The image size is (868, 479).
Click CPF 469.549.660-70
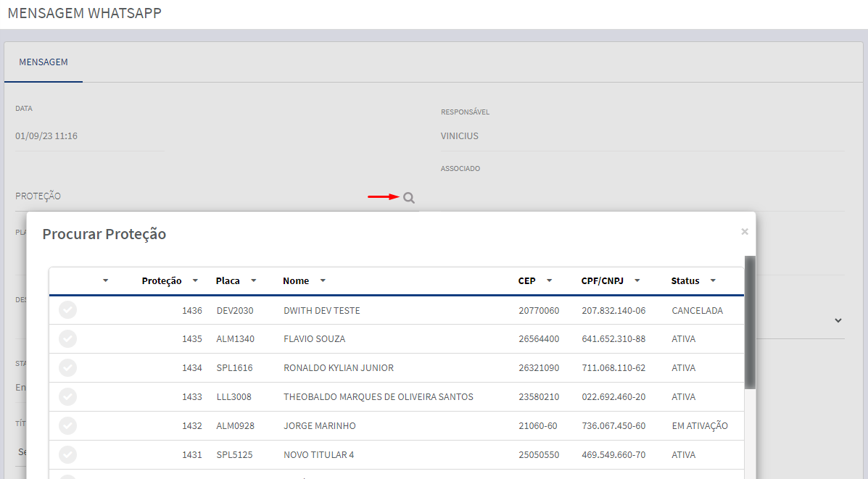(613, 454)
